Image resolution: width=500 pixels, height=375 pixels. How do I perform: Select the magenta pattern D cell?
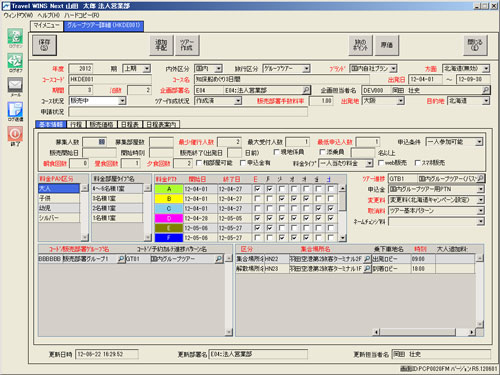point(169,218)
